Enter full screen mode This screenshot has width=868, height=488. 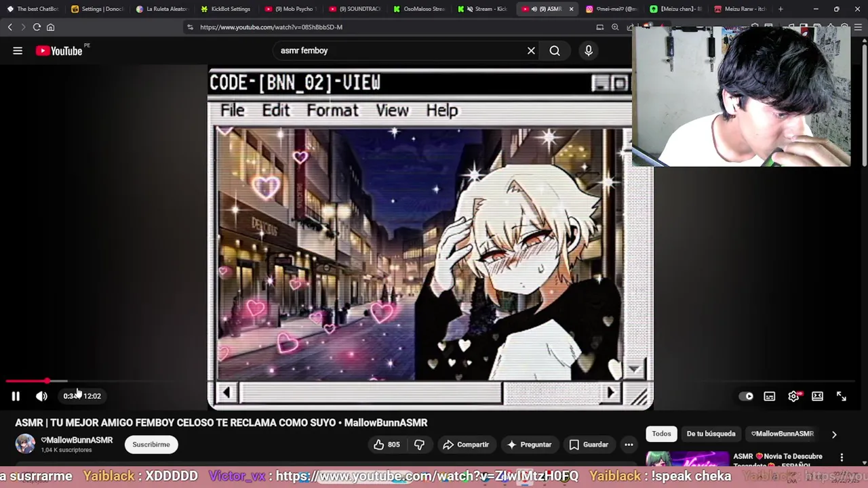[842, 396]
